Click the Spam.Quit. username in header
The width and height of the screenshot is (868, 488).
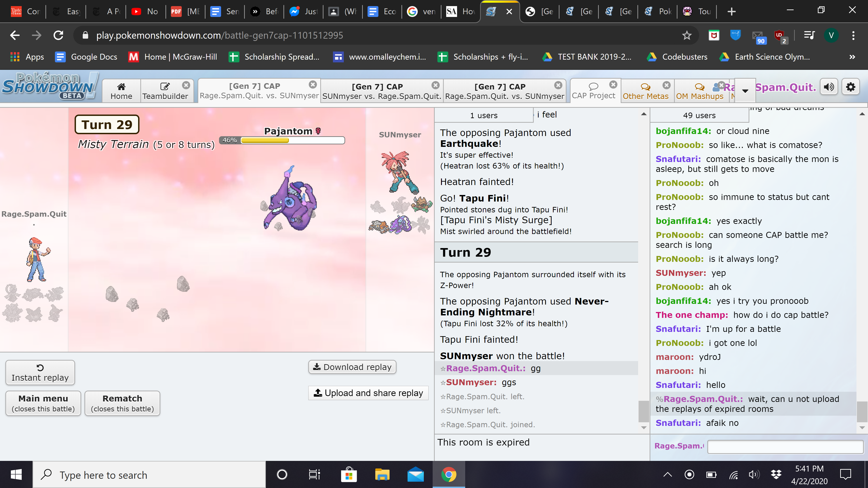785,87
